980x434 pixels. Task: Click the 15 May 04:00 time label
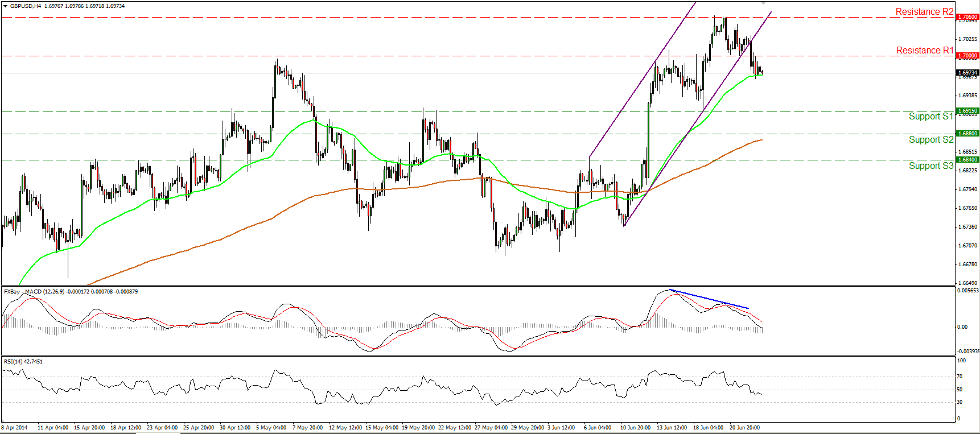pos(382,428)
